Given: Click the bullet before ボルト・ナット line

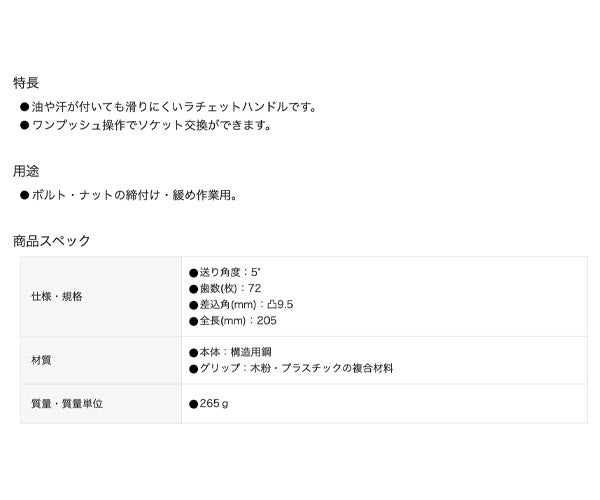Looking at the screenshot, I should tap(25, 195).
